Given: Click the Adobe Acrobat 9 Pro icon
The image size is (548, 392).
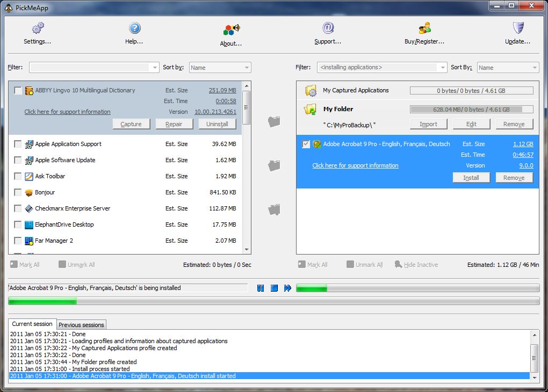Looking at the screenshot, I should pos(316,144).
